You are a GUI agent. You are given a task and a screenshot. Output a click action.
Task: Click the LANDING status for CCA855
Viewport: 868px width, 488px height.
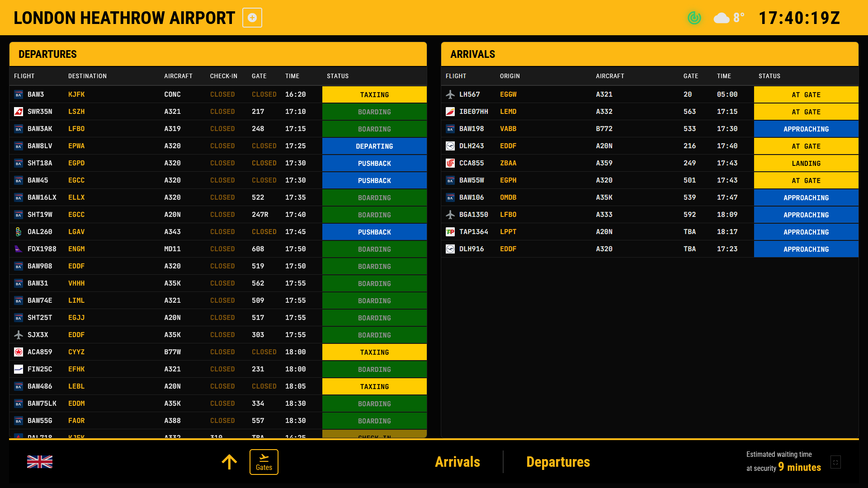pyautogui.click(x=806, y=163)
